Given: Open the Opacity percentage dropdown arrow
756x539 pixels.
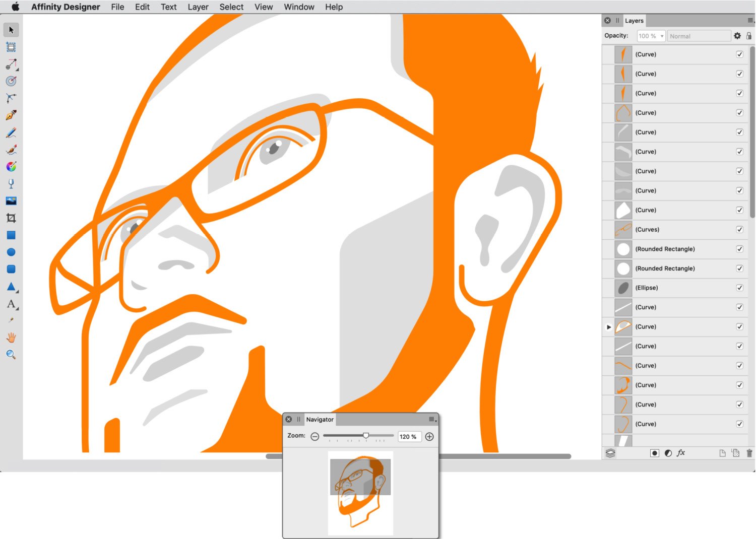Looking at the screenshot, I should [662, 36].
